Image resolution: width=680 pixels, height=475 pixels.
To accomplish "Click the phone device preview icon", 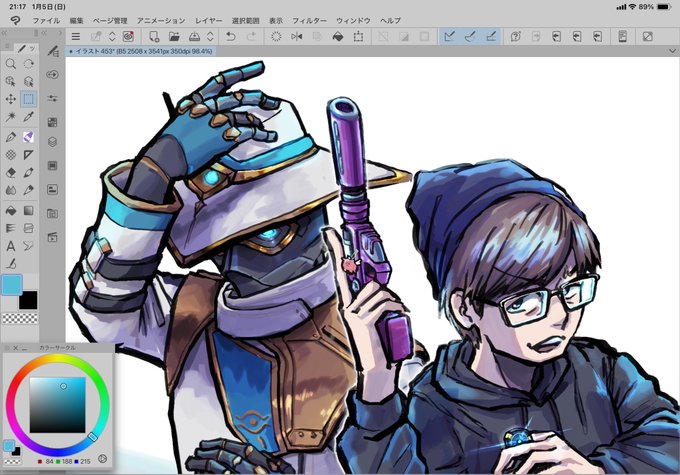I will (623, 37).
